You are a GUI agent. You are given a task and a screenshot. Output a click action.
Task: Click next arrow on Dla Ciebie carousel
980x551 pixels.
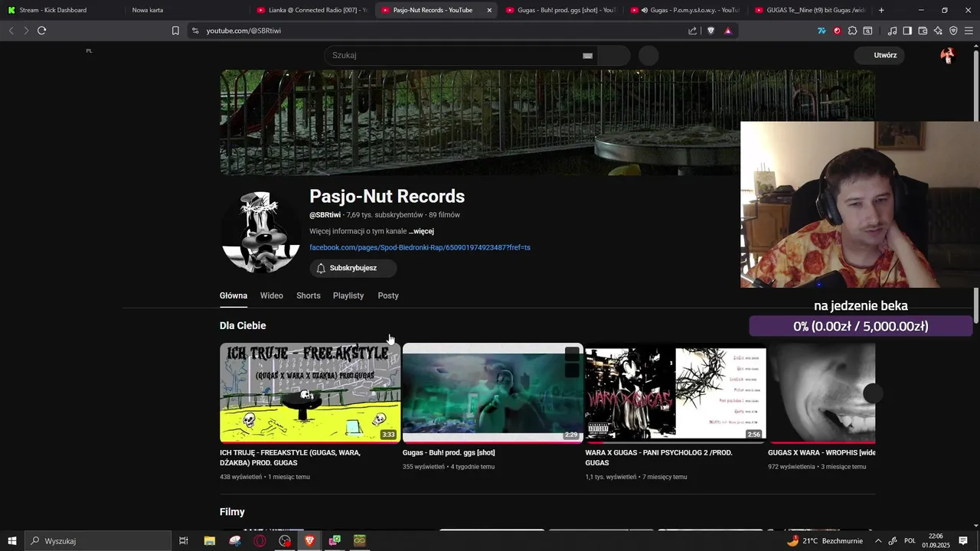click(874, 393)
